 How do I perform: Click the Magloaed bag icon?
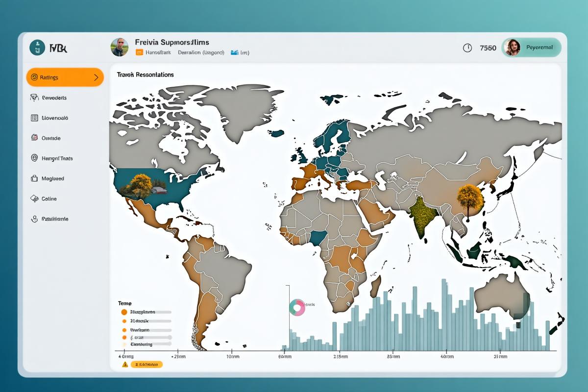pos(34,179)
